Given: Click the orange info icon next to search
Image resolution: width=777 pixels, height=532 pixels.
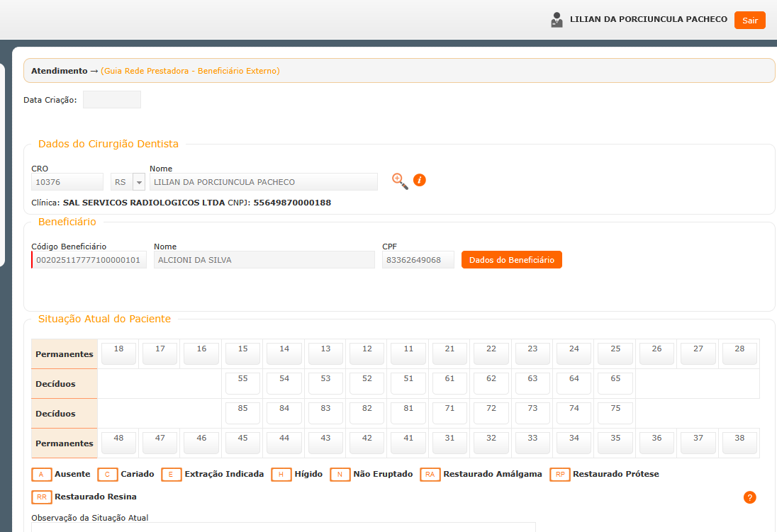Looking at the screenshot, I should pyautogui.click(x=419, y=181).
